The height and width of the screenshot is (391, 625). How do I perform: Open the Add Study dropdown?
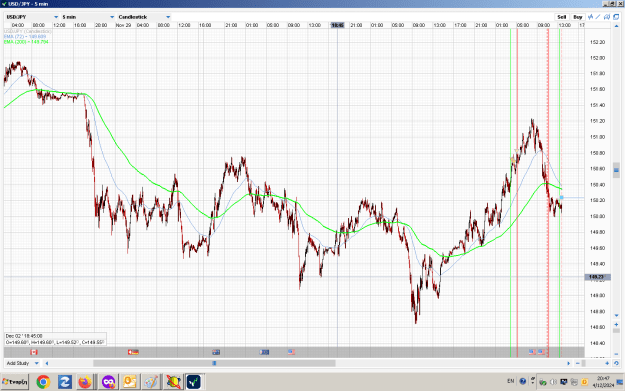22,363
